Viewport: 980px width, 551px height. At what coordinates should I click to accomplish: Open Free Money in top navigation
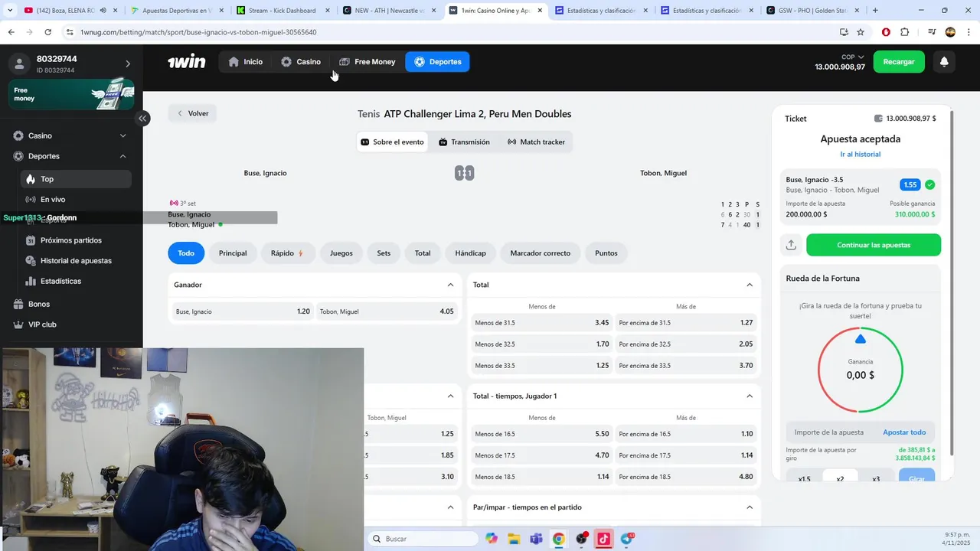[367, 62]
